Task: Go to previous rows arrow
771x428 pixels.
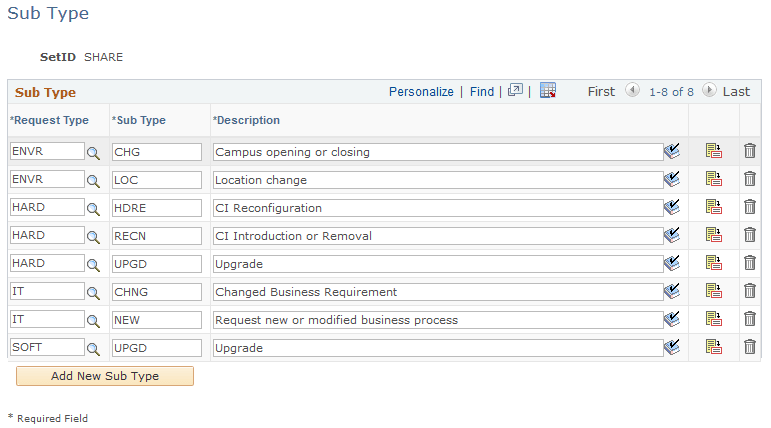Action: (x=632, y=91)
